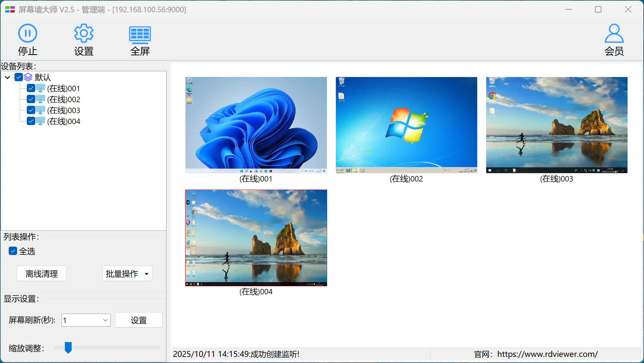
Task: Click the 缩放调整 zoom slider handle
Action: click(x=68, y=348)
